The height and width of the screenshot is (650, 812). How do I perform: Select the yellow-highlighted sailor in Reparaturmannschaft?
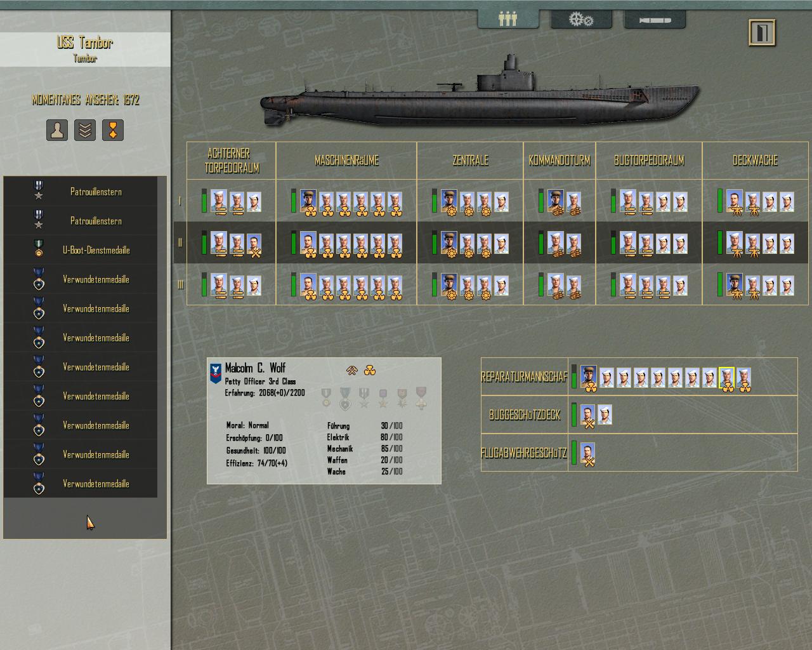726,379
